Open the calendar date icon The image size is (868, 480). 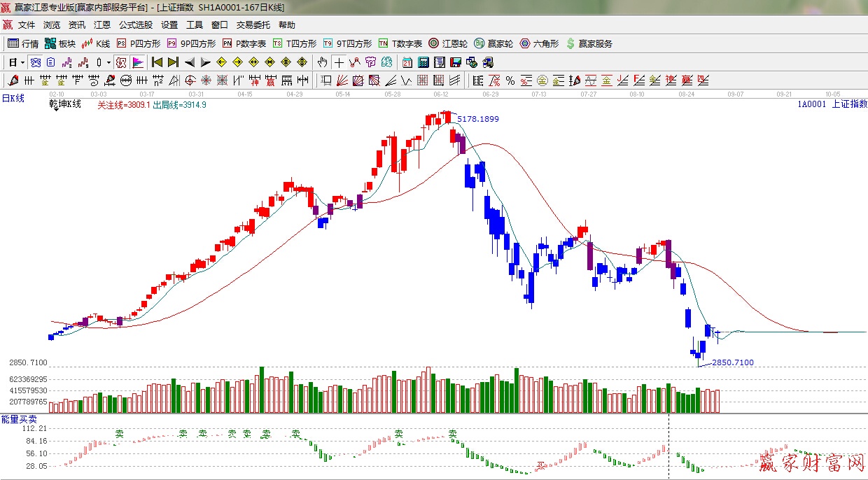coord(407,62)
